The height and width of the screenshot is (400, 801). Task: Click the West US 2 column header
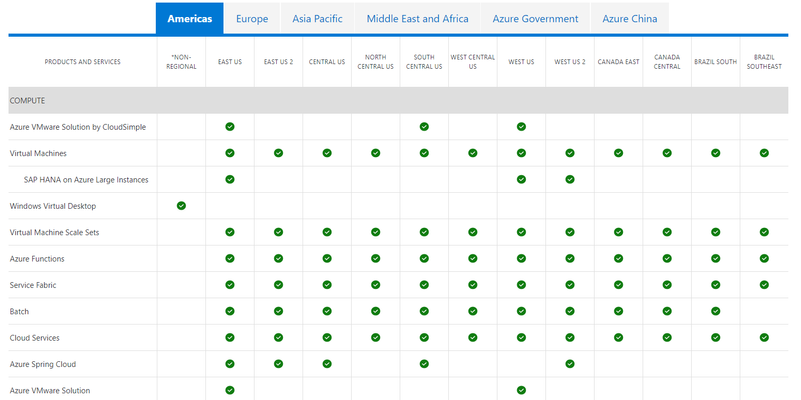[x=570, y=62]
